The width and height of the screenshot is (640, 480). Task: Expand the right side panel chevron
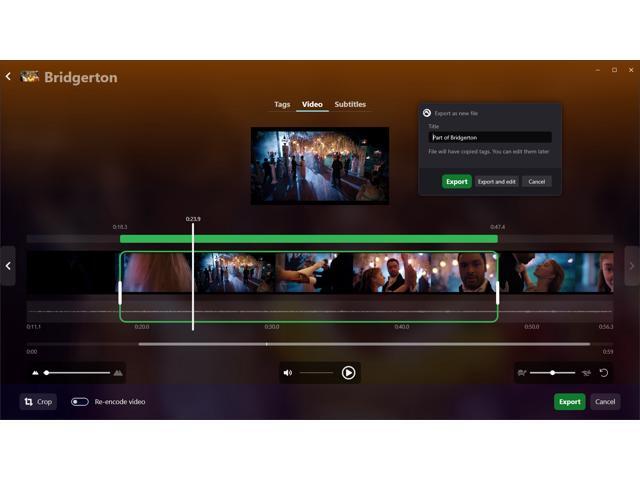631,266
